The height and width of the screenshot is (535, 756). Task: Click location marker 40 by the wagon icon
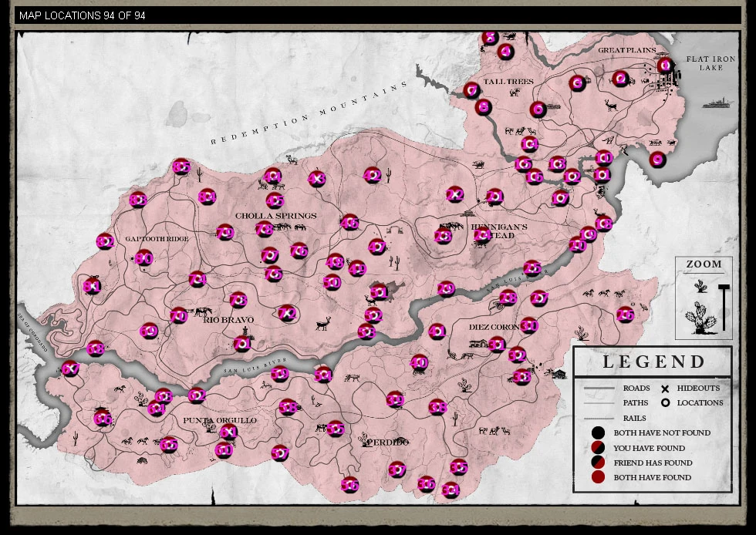pos(420,362)
